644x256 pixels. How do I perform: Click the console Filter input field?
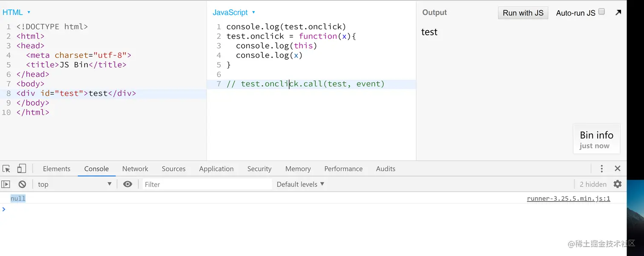[207, 184]
